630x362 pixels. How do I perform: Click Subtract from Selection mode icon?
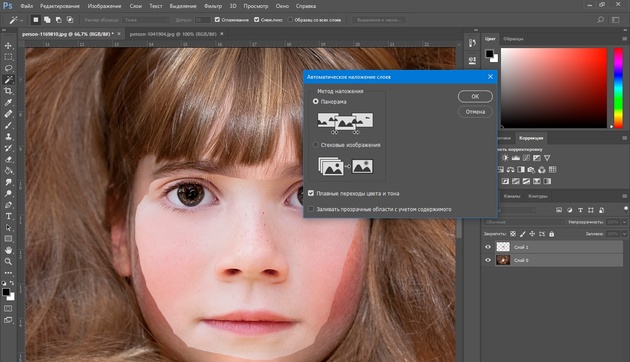[x=59, y=20]
